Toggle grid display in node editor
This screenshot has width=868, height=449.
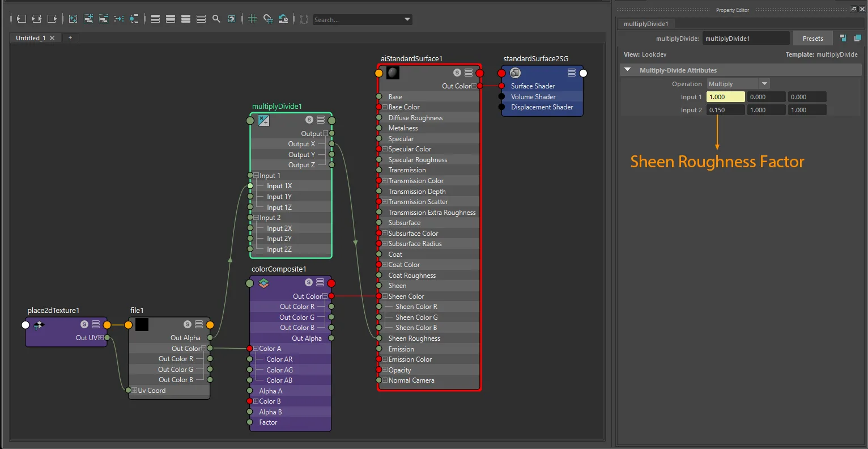tap(253, 19)
